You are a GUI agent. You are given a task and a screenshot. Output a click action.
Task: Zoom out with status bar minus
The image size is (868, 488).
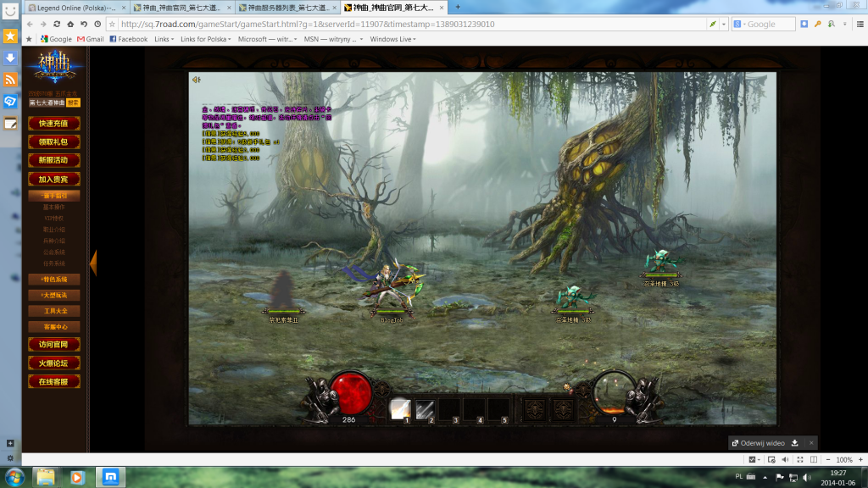[x=828, y=460]
